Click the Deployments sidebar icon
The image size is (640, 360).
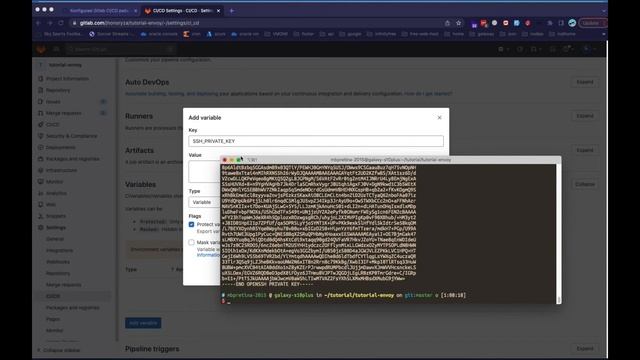click(x=40, y=147)
